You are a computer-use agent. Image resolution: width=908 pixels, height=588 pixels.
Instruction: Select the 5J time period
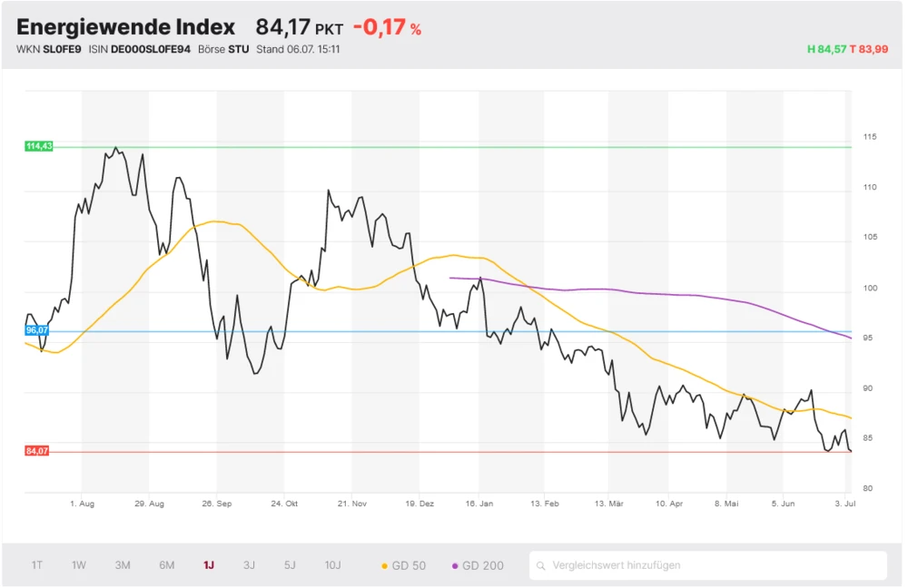point(290,565)
